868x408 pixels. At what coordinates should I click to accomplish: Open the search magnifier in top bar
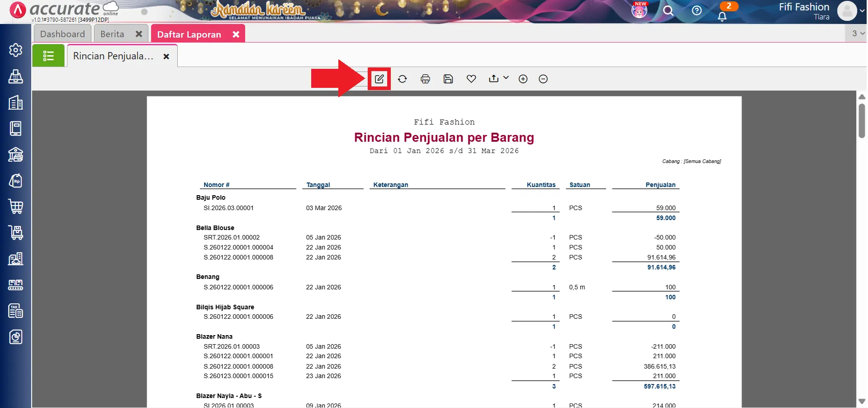[669, 11]
